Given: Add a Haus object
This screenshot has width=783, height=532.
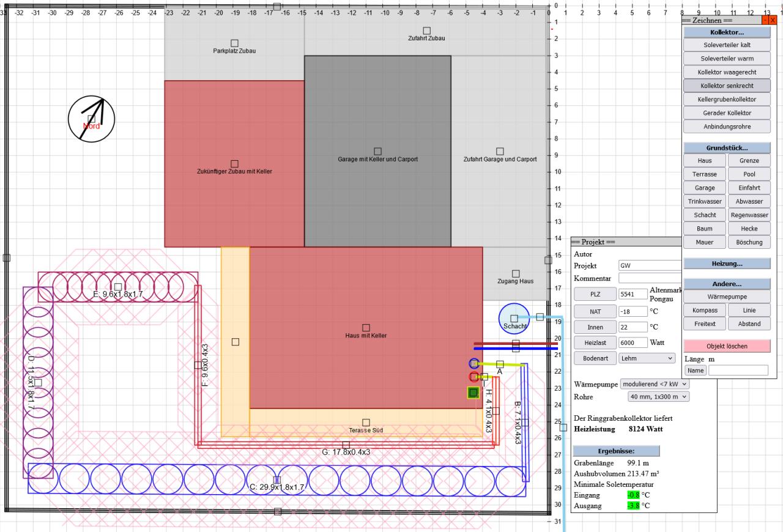Looking at the screenshot, I should click(x=705, y=161).
